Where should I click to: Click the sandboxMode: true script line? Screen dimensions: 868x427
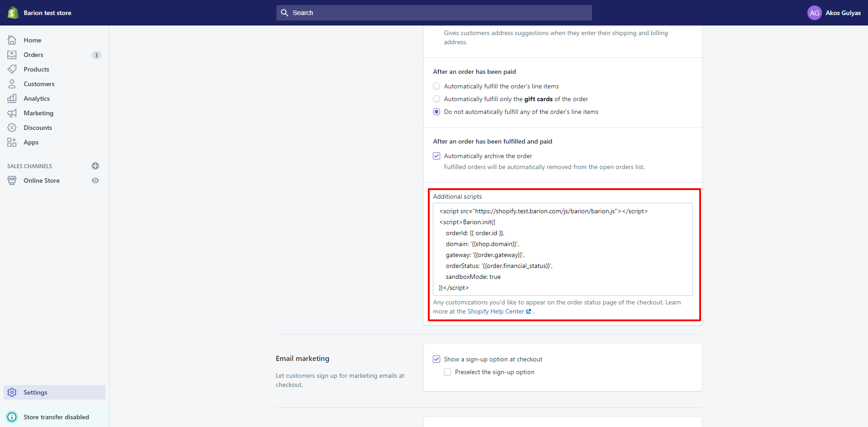click(x=473, y=277)
